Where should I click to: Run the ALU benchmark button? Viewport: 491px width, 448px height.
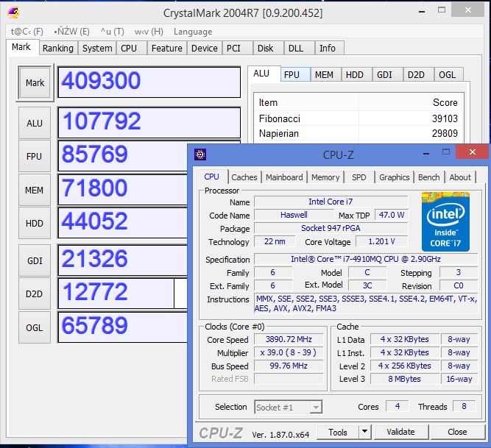point(35,123)
